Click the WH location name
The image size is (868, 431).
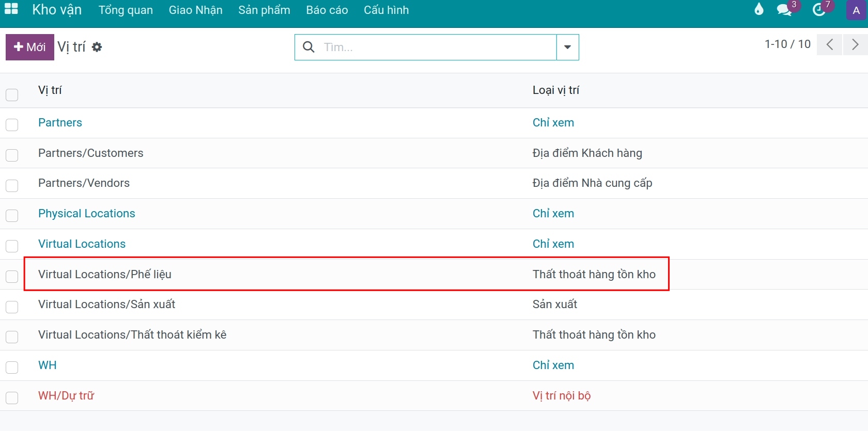(x=48, y=365)
